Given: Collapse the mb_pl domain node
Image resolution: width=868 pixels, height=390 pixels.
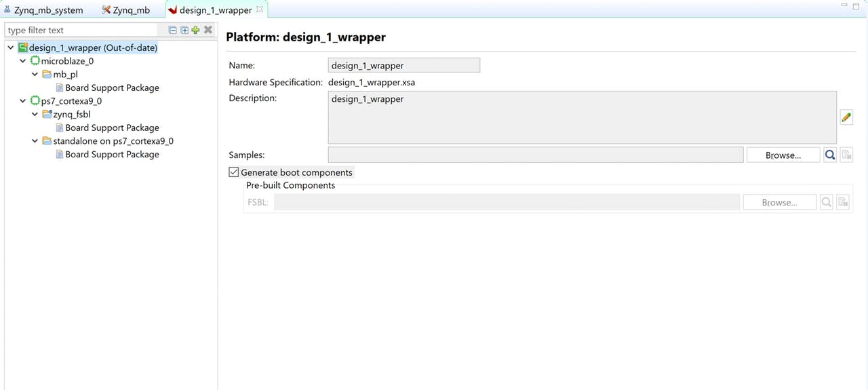Looking at the screenshot, I should pyautogui.click(x=35, y=75).
